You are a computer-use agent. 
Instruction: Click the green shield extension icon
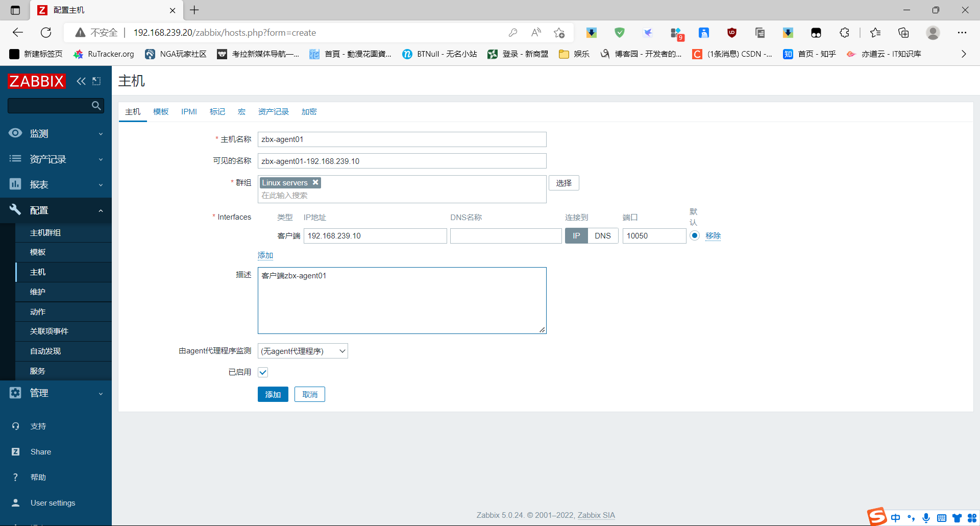(620, 33)
